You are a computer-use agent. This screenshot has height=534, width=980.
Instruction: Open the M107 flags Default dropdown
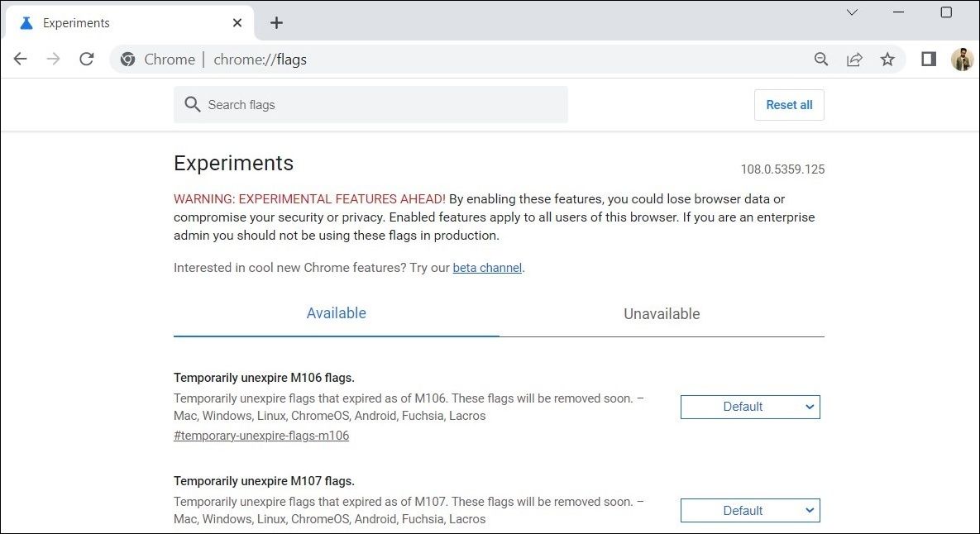coord(750,511)
